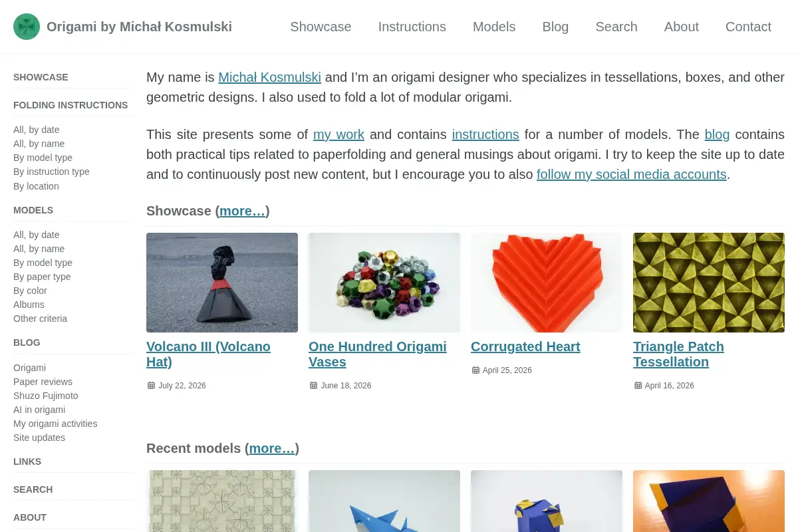Follow the Michał Kosmulski name link
This screenshot has width=798, height=532.
pos(269,77)
